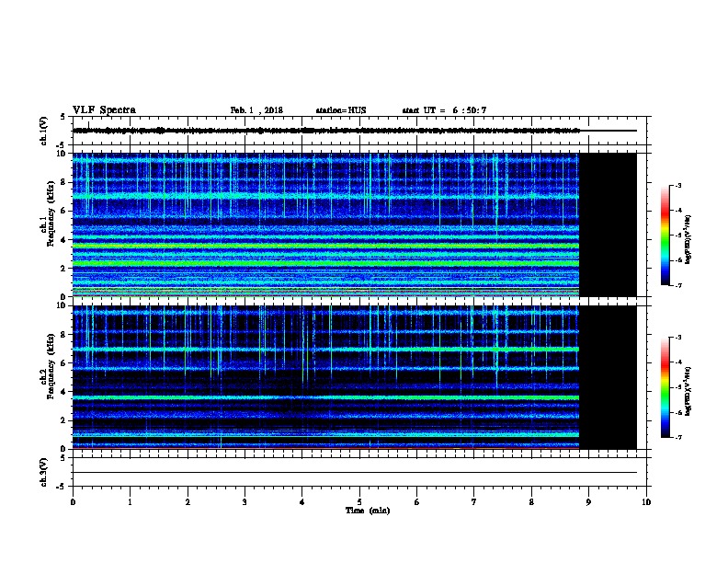
Task: Click "-3" on the ch.1 colorbar scale
Action: [677, 185]
